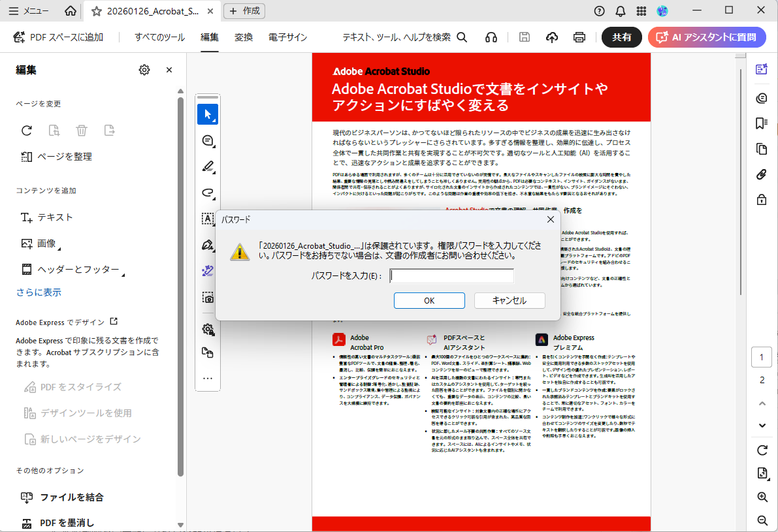Open ページを整理
Image resolution: width=778 pixels, height=532 pixels.
click(x=56, y=157)
